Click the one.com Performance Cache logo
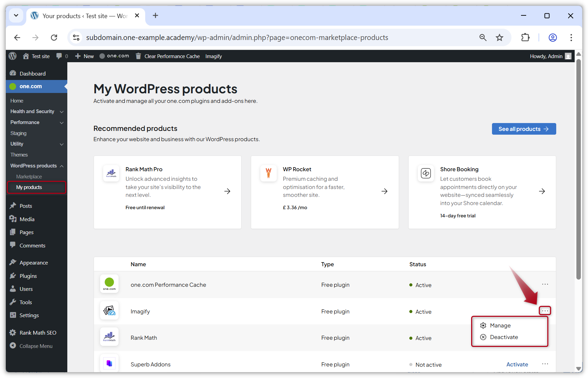 [109, 283]
